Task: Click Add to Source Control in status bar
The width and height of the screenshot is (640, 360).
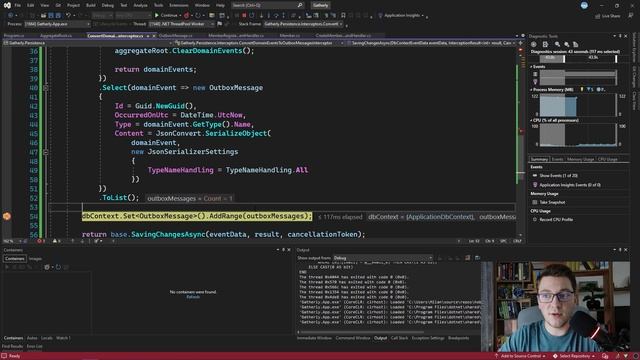Action: click(x=520, y=356)
